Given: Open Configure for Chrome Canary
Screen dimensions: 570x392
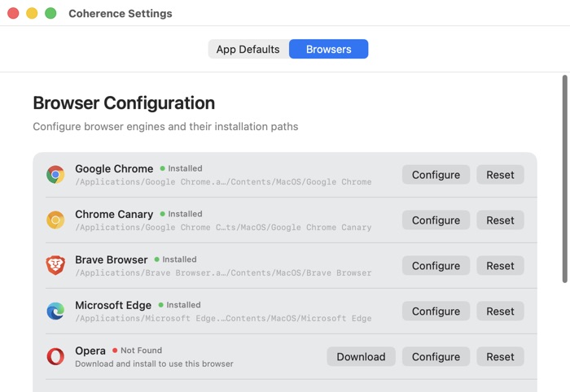Looking at the screenshot, I should pyautogui.click(x=436, y=220).
